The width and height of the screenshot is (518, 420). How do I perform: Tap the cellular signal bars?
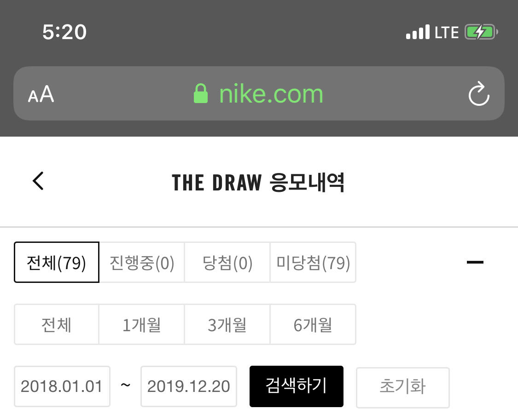tap(418, 32)
